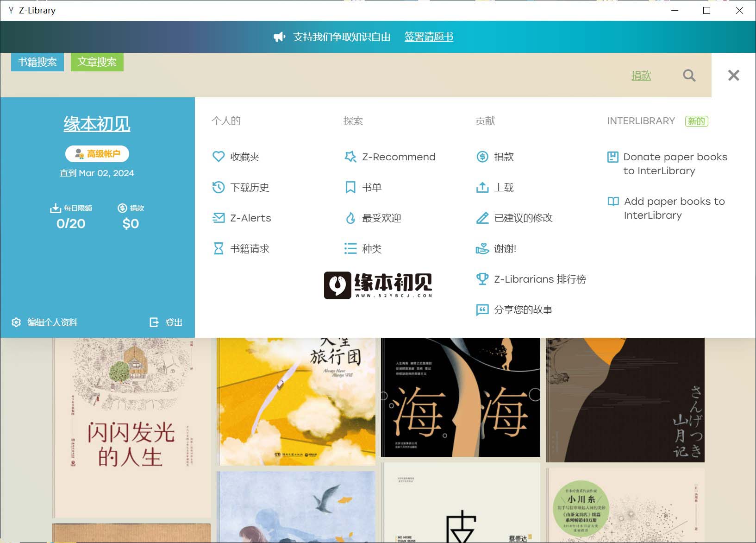This screenshot has width=756, height=543.
Task: Click the 0/20 daily limit value
Action: (x=71, y=224)
